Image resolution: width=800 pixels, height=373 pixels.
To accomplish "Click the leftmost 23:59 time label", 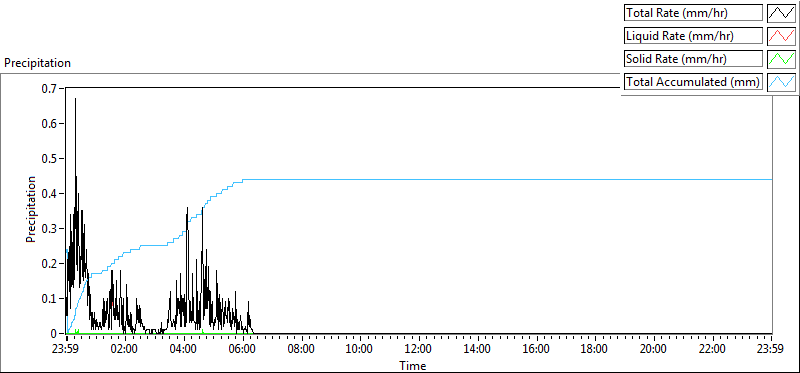I will click(66, 350).
